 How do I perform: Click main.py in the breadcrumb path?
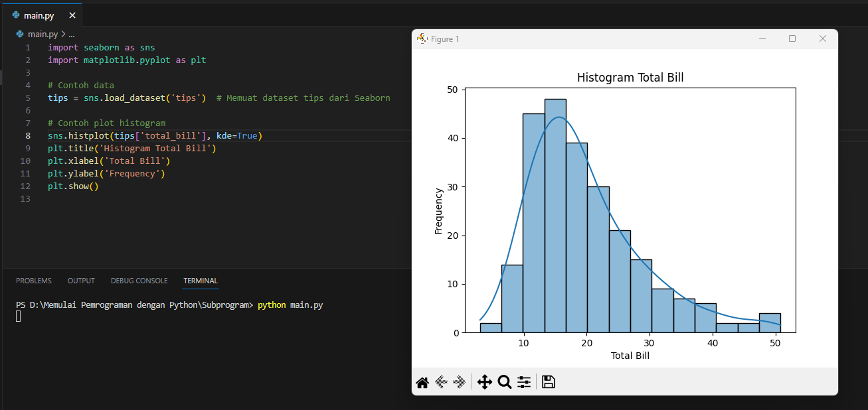(x=43, y=34)
